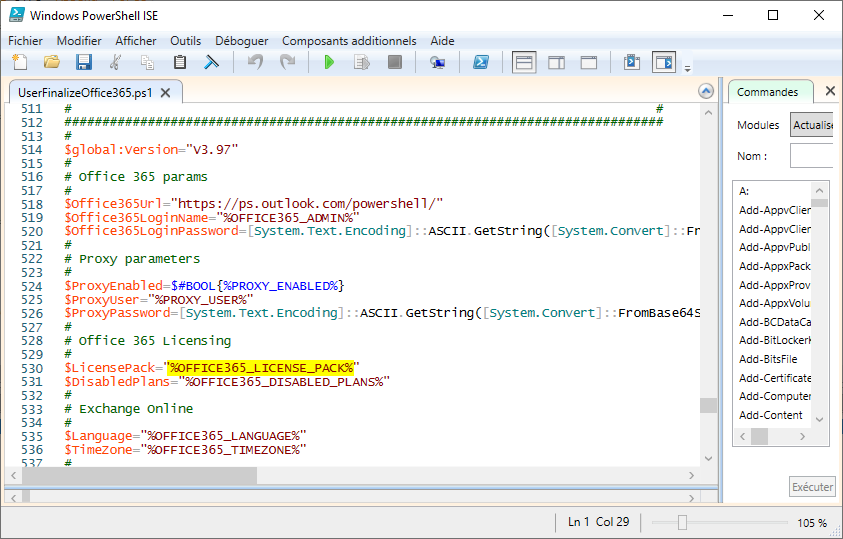Start PowerShell.exe from the blue console icon
This screenshot has width=843, height=539.
(481, 62)
